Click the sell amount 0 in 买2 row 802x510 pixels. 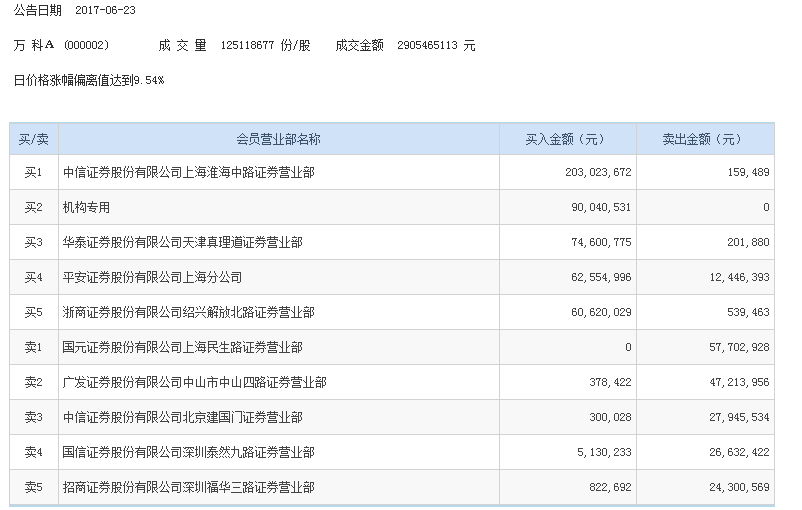click(766, 207)
